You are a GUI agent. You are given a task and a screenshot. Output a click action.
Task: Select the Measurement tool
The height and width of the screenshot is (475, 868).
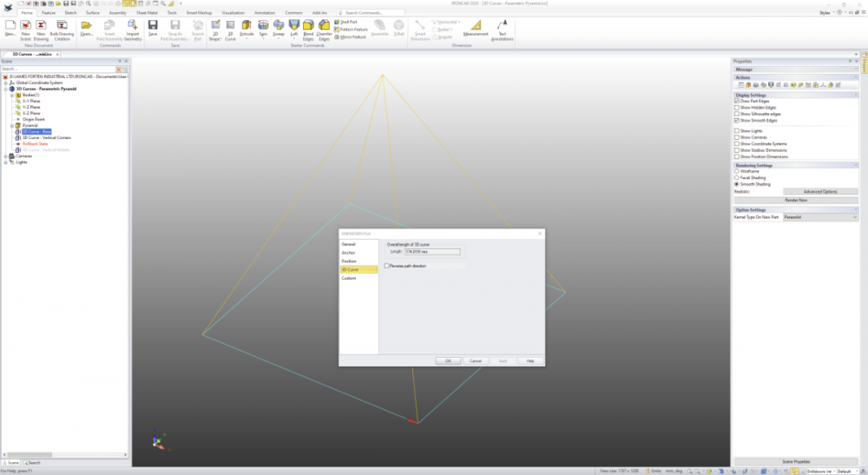tap(476, 29)
